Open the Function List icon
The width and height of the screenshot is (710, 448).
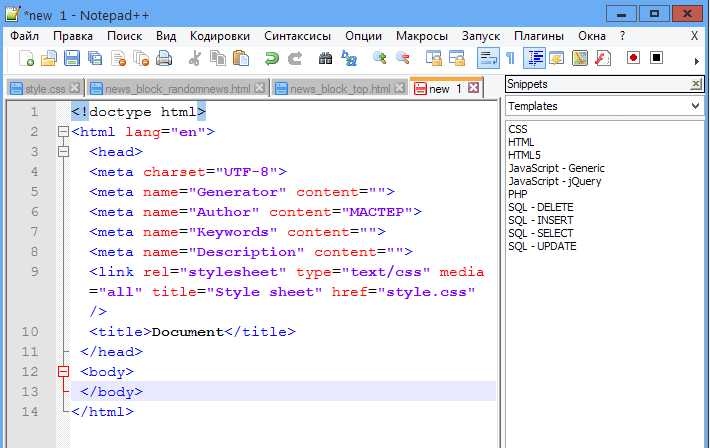[603, 58]
